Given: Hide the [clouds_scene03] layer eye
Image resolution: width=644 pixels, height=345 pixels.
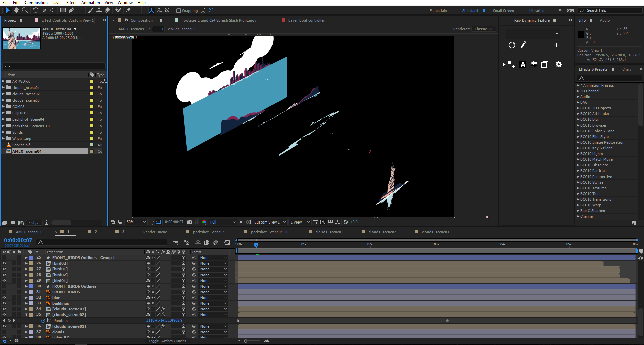Looking at the screenshot, I should [x=4, y=309].
